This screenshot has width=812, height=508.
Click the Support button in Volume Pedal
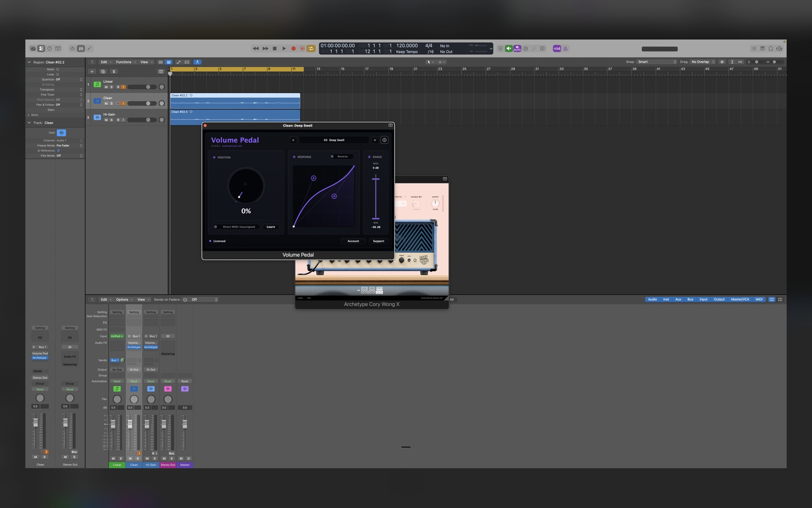(378, 241)
